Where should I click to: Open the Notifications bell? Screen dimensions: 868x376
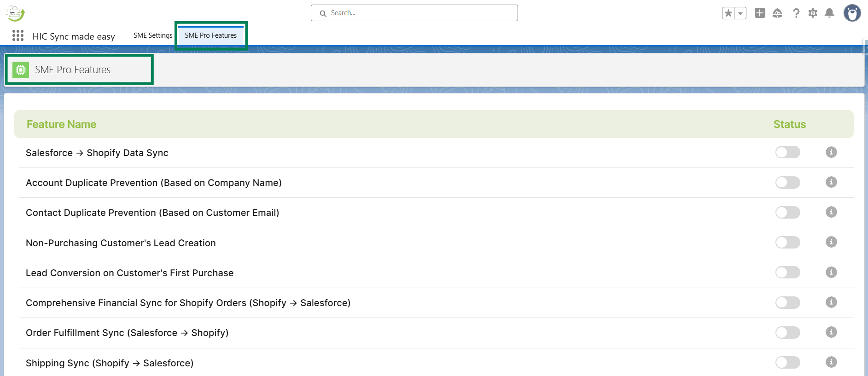(x=829, y=13)
